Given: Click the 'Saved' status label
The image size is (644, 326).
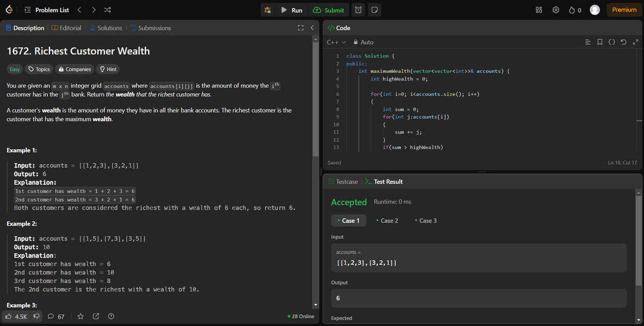Looking at the screenshot, I should pos(334,162).
